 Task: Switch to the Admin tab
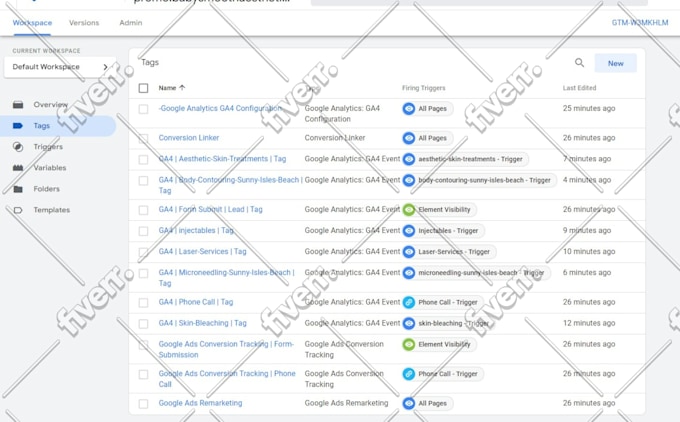131,23
